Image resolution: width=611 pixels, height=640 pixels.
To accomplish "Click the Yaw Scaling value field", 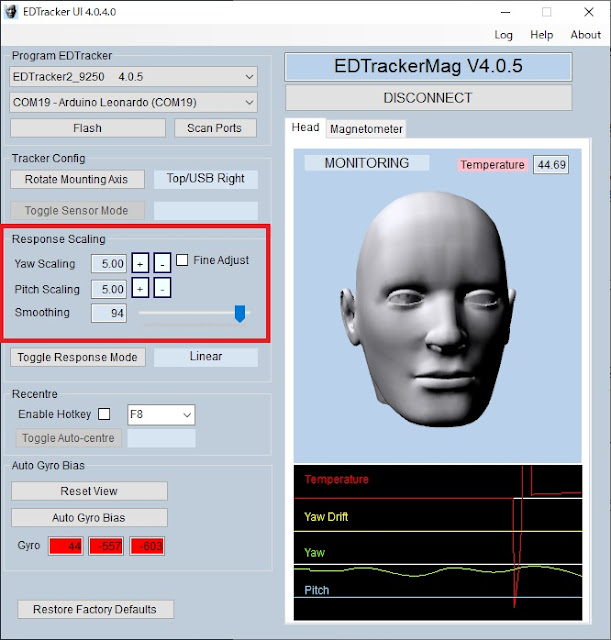I will 109,264.
